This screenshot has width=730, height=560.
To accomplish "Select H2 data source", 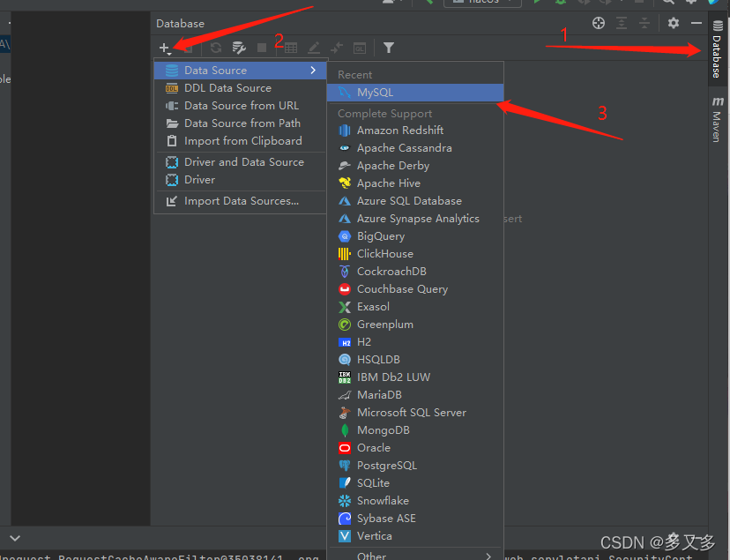I will [x=415, y=342].
